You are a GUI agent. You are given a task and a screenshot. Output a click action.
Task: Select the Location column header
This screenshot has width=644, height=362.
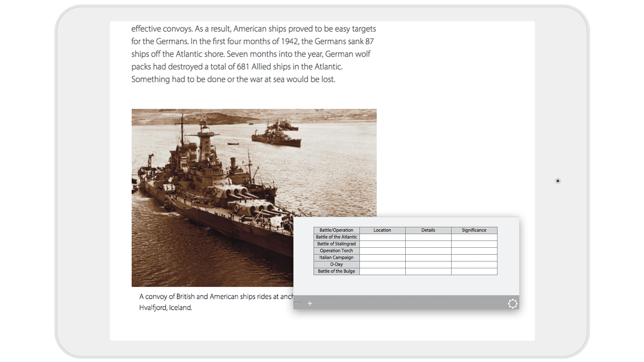coord(382,230)
